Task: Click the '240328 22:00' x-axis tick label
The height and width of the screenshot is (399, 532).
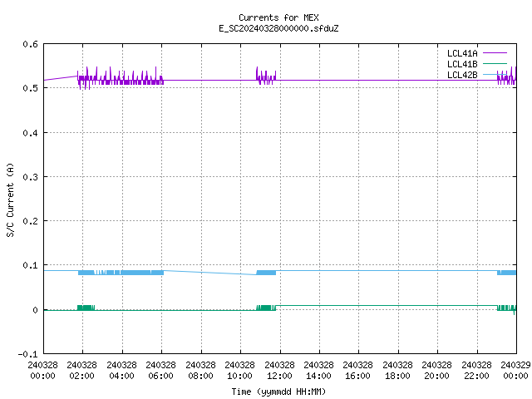Action: pos(476,370)
